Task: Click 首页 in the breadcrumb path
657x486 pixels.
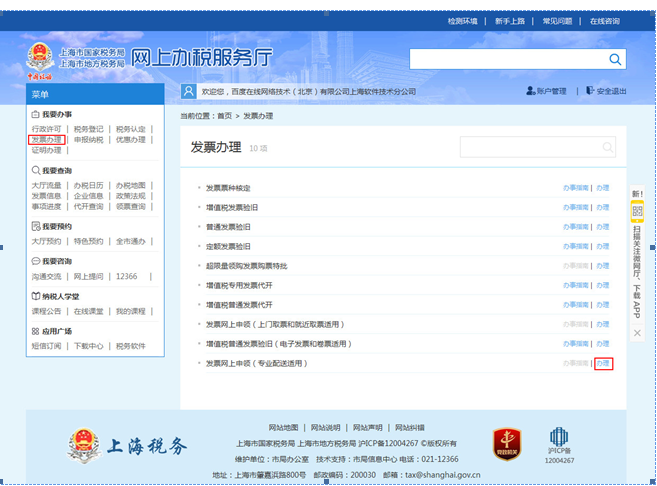Action: 223,116
